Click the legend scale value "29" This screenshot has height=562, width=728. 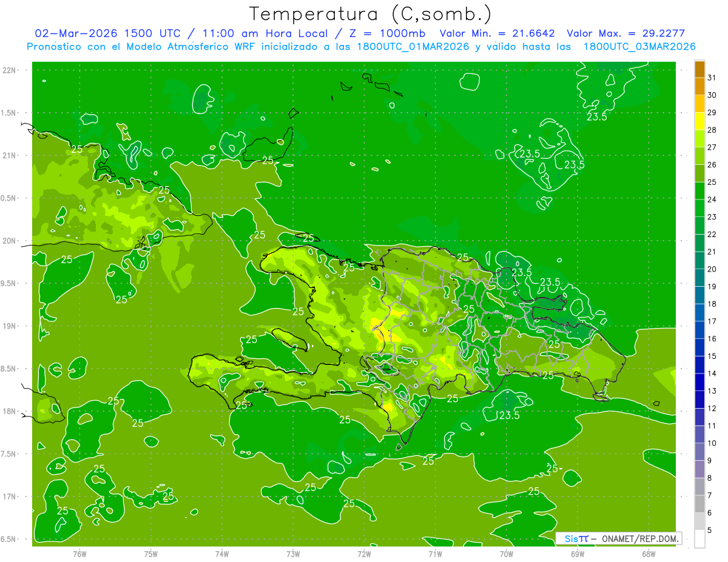(x=712, y=113)
